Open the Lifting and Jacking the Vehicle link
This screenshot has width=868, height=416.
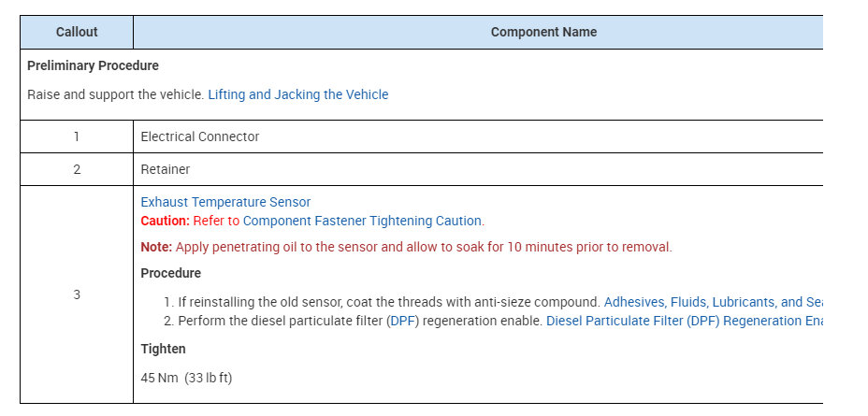tap(297, 94)
